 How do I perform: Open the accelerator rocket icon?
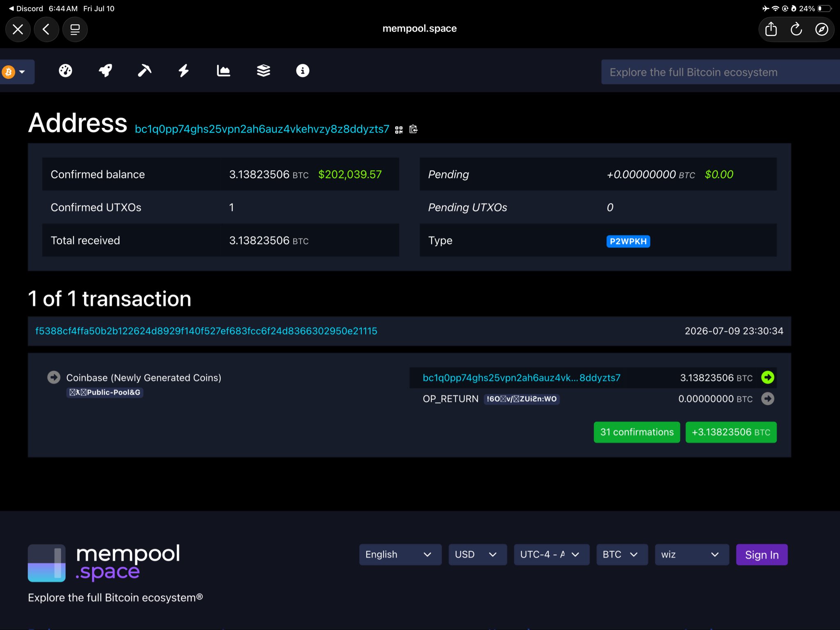coord(105,71)
